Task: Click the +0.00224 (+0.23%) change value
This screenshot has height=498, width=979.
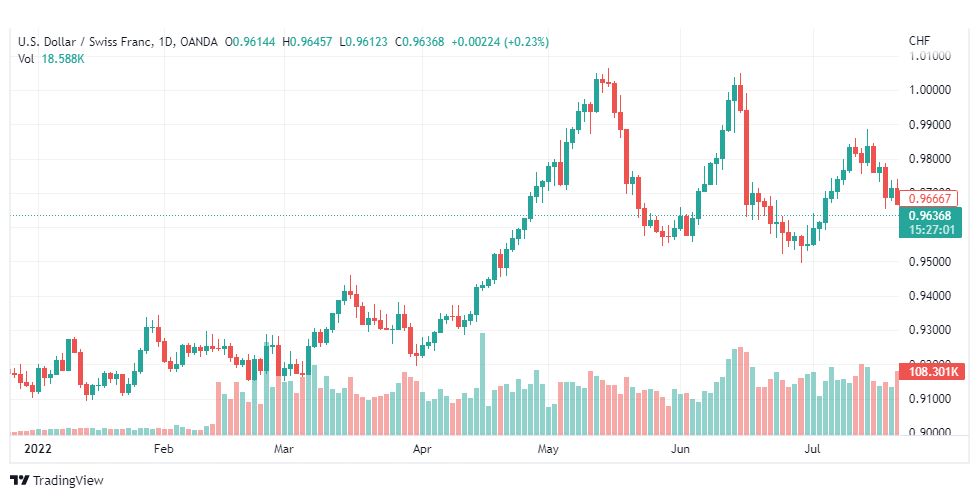Action: 500,42
